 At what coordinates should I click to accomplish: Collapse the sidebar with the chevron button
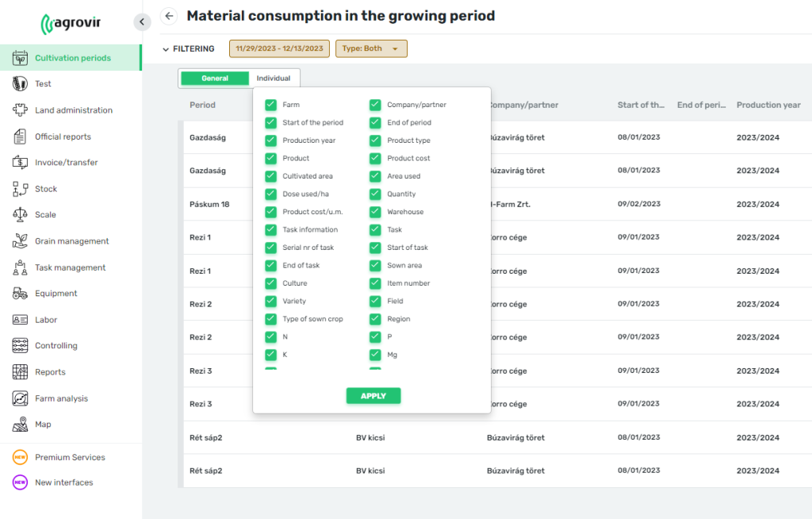[142, 22]
